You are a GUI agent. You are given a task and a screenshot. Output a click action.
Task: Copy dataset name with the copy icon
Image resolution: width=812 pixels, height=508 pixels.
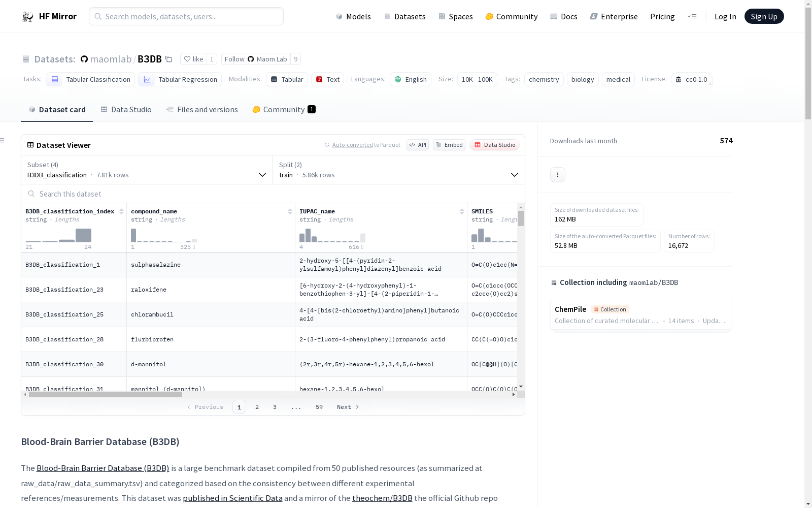(168, 59)
